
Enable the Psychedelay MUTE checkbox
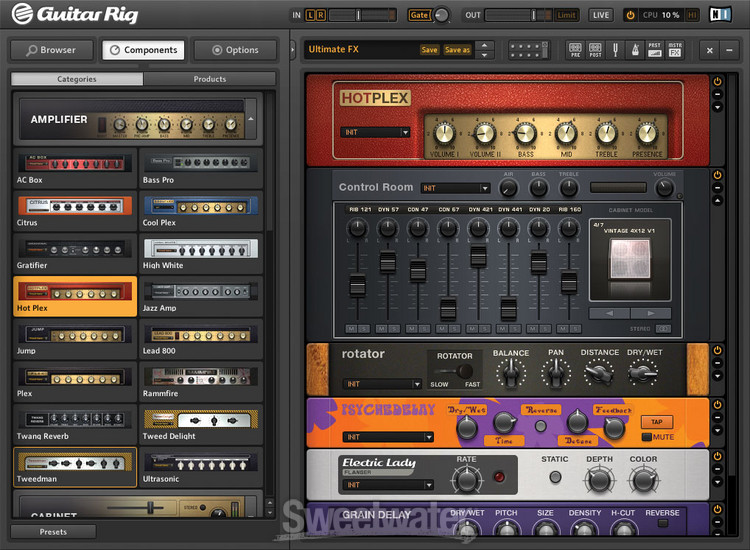(647, 437)
